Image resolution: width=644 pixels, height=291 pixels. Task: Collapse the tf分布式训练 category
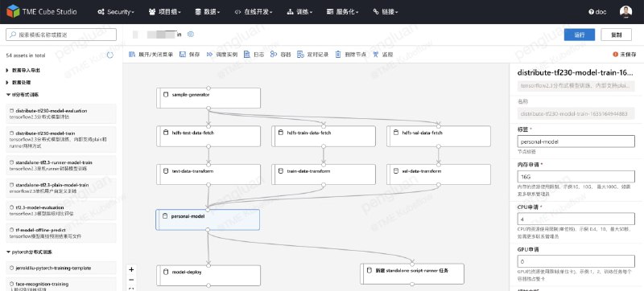23,95
